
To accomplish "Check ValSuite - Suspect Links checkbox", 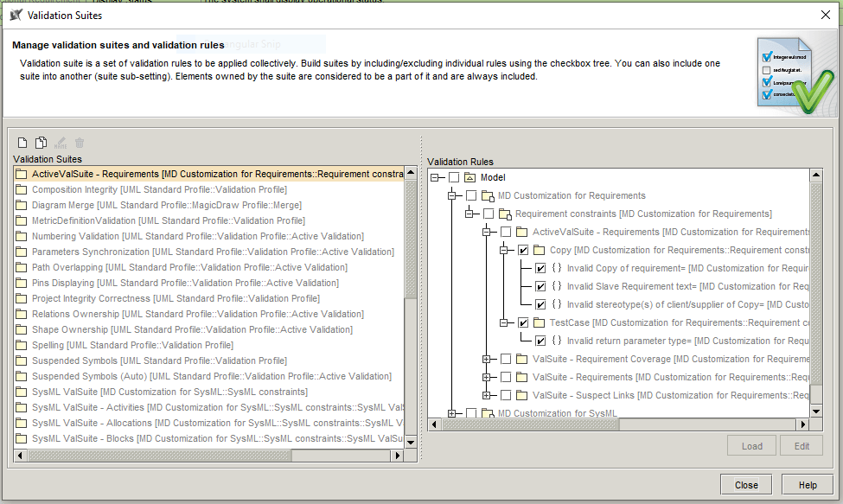I will tap(506, 395).
